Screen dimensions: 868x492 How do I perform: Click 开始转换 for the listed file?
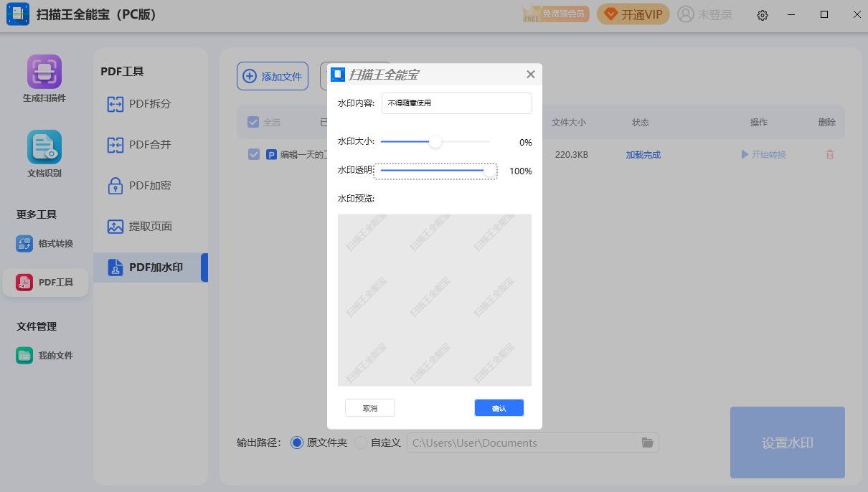(x=763, y=154)
